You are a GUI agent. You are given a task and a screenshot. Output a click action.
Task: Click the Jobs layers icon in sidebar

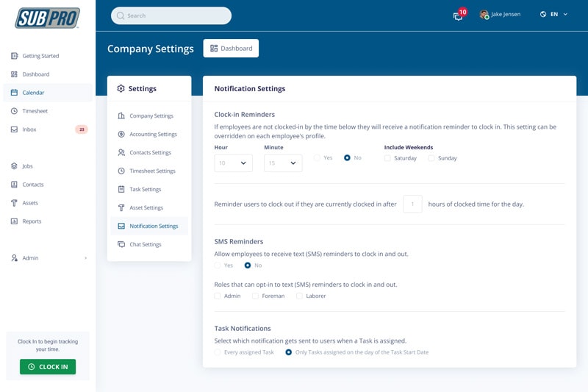tap(14, 166)
